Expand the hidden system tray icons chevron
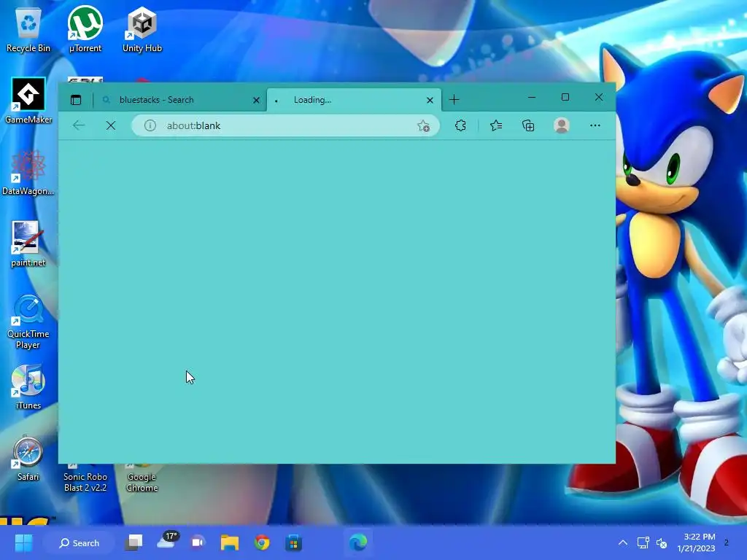The height and width of the screenshot is (560, 747). click(x=623, y=542)
